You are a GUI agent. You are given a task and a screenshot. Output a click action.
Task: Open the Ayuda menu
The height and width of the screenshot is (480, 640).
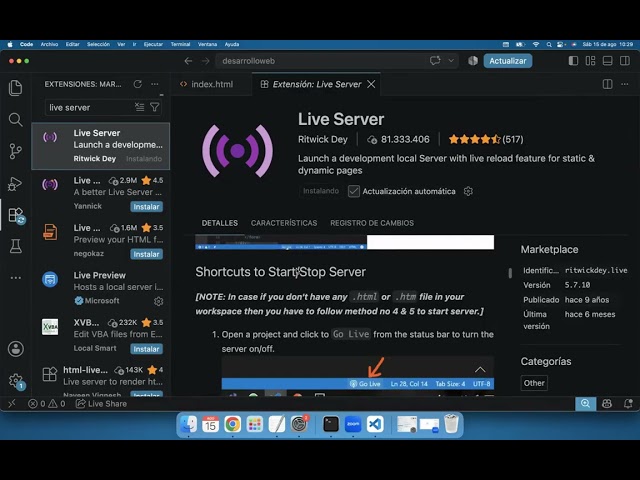tap(232, 44)
